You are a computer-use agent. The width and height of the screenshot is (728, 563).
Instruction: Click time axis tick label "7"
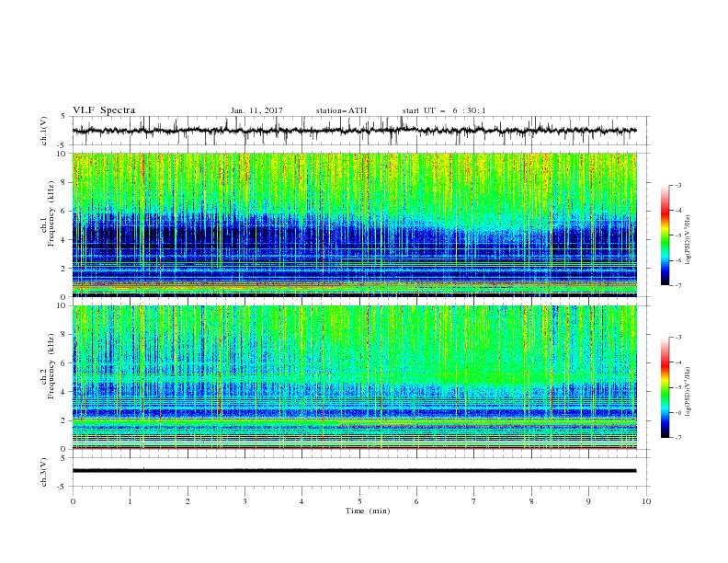pyautogui.click(x=474, y=501)
